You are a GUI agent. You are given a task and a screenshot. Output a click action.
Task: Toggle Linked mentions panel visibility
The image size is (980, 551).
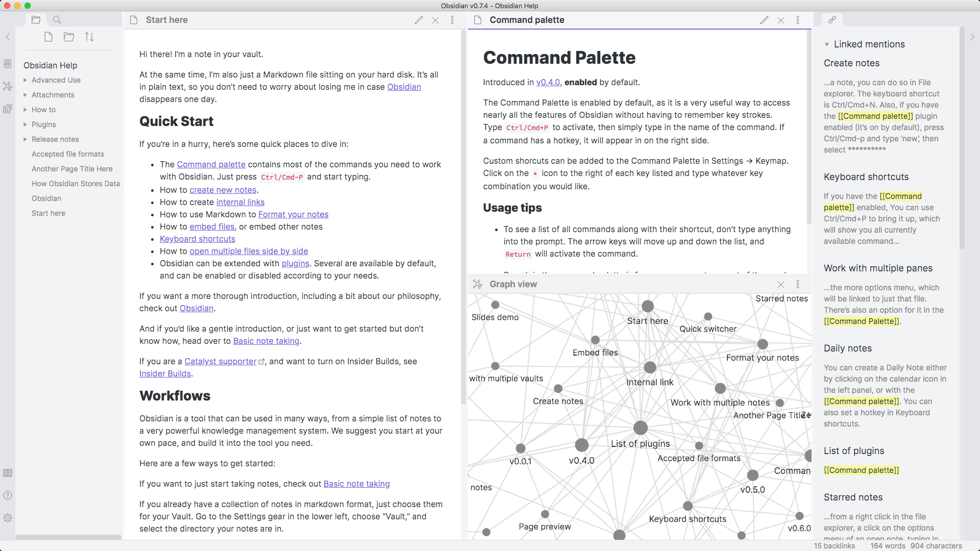826,44
